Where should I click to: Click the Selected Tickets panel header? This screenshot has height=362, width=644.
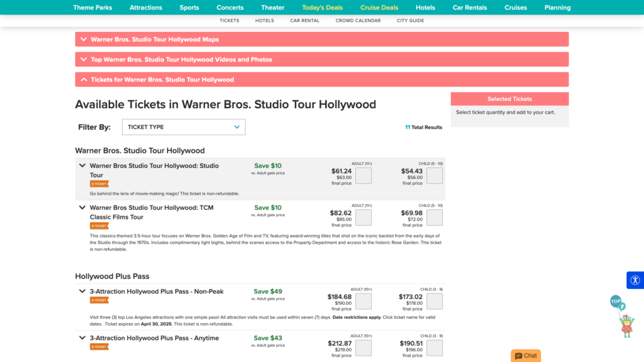tap(509, 99)
